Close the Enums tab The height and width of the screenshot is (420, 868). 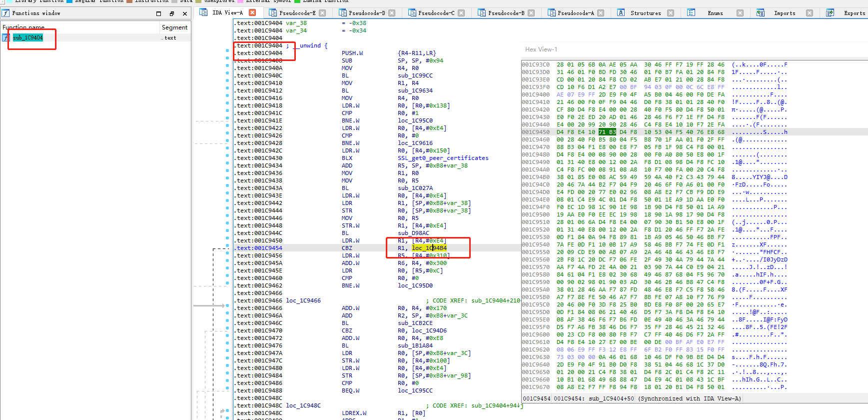point(740,13)
